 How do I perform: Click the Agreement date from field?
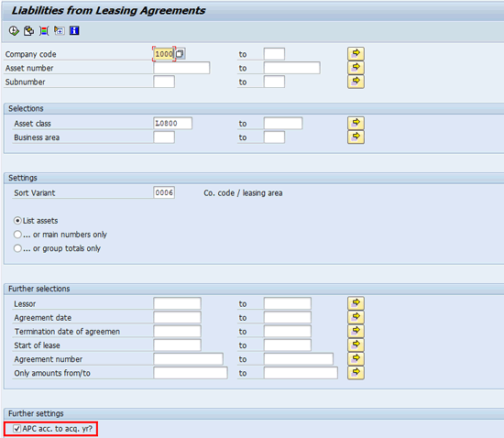tap(177, 317)
